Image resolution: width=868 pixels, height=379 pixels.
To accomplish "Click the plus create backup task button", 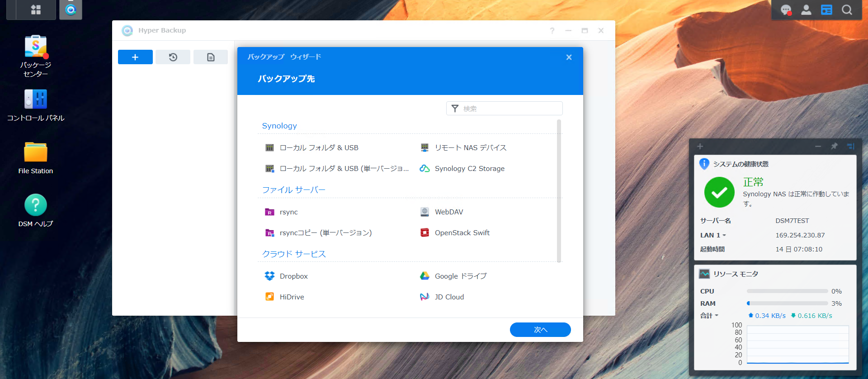I will 135,57.
